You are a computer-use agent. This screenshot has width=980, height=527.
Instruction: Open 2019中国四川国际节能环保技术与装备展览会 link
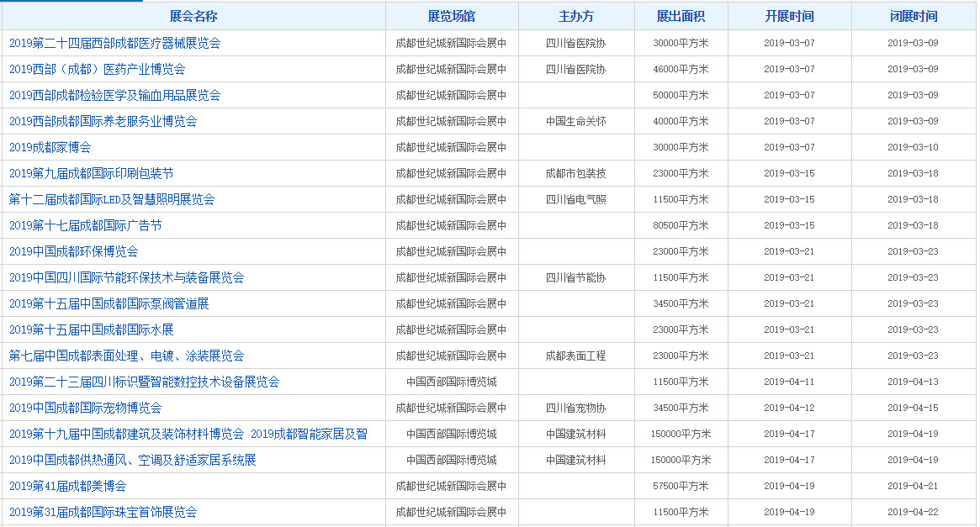(x=127, y=277)
